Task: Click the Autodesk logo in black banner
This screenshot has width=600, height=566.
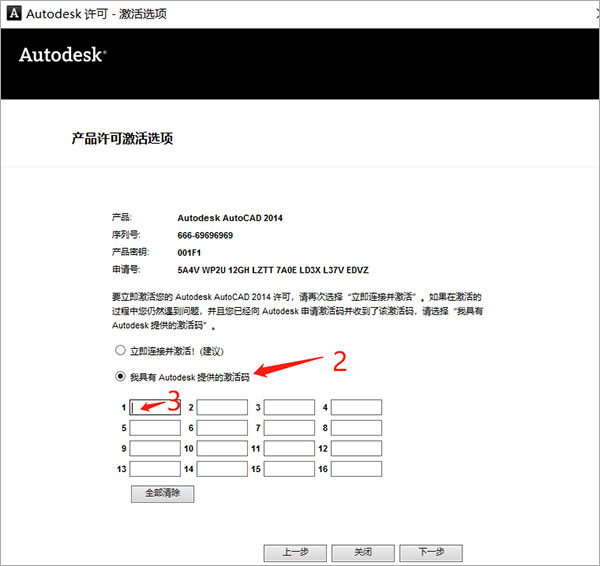Action: coord(62,55)
